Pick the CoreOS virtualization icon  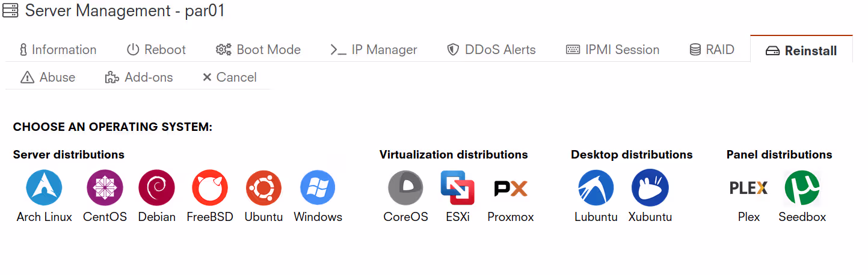(406, 188)
